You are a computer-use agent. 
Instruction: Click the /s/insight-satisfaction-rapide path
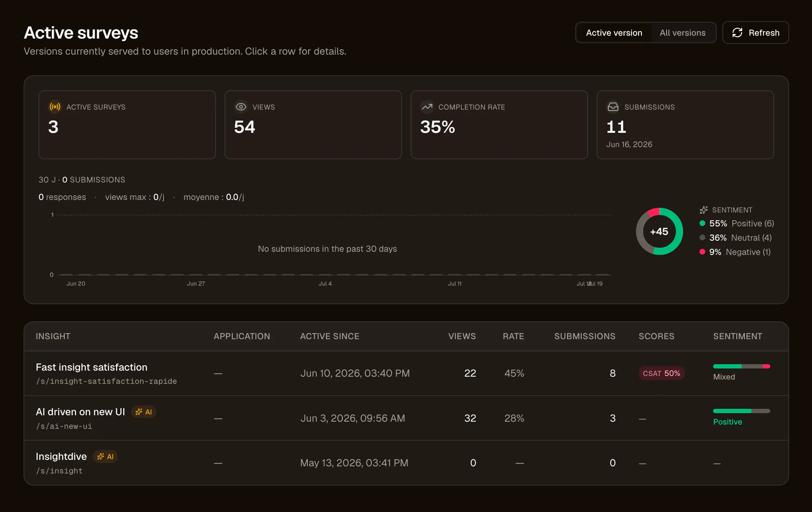106,381
